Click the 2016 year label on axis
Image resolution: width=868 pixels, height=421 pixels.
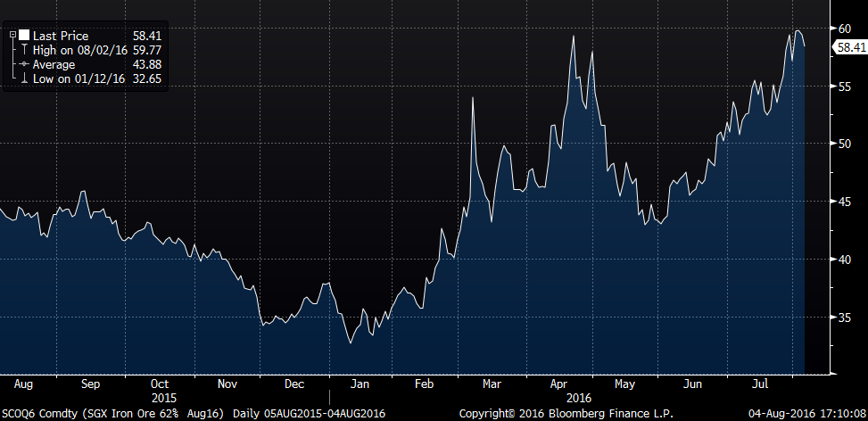pyautogui.click(x=579, y=397)
